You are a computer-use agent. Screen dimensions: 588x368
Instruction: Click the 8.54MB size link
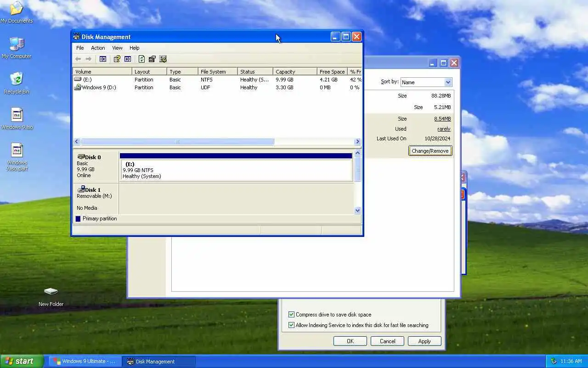442,119
